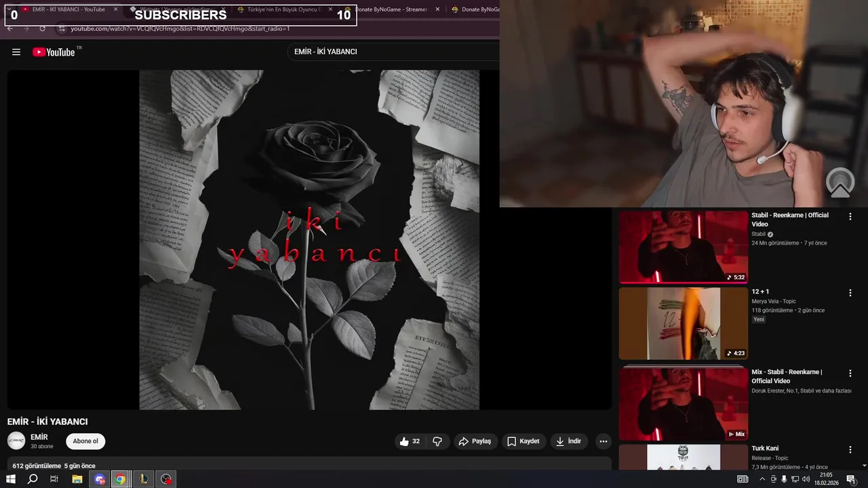The height and width of the screenshot is (488, 868).
Task: Click the page scrollbar down arrow
Action: tap(864, 466)
